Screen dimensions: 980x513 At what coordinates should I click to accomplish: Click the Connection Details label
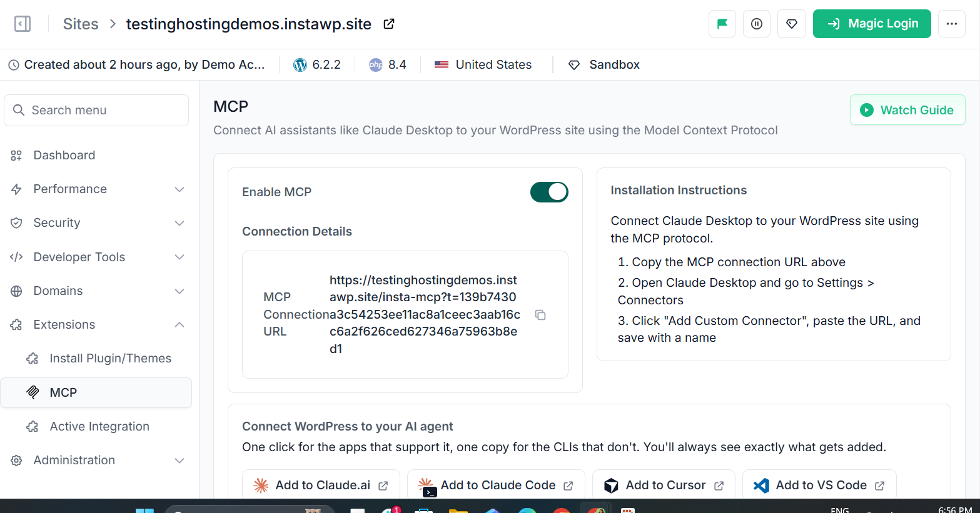click(297, 232)
